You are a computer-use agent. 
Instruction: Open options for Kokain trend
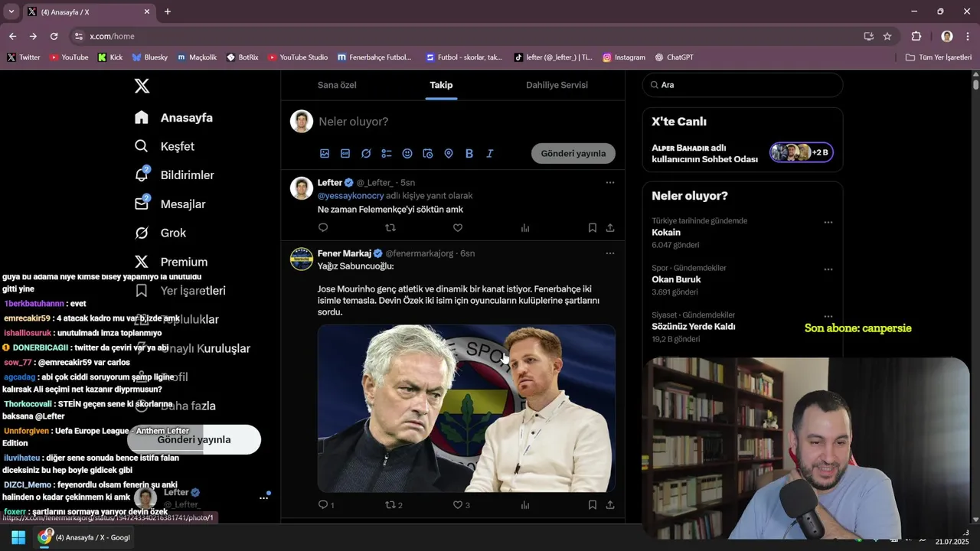click(828, 223)
